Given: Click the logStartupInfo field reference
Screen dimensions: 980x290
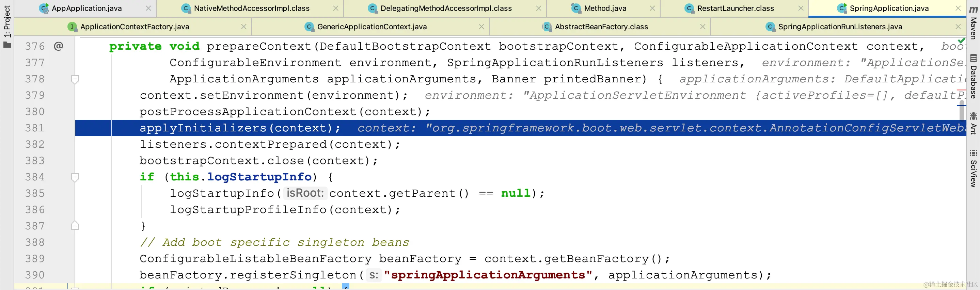Looking at the screenshot, I should [259, 177].
